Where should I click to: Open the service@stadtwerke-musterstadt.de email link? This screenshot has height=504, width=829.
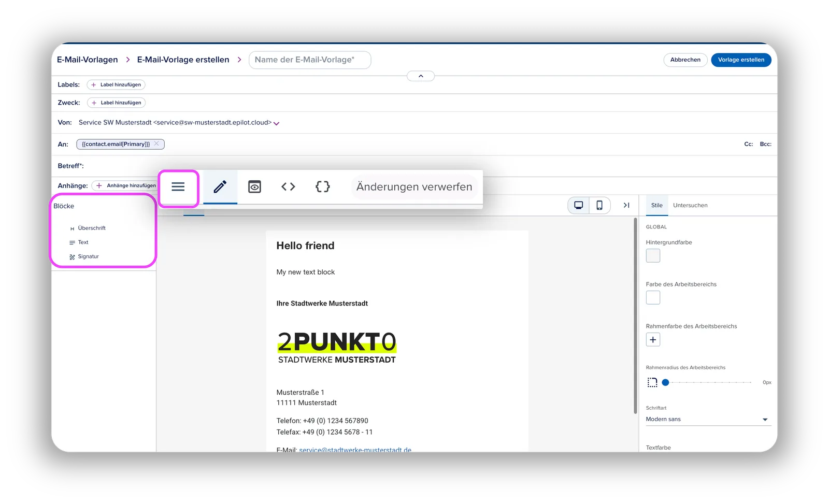[x=355, y=449]
